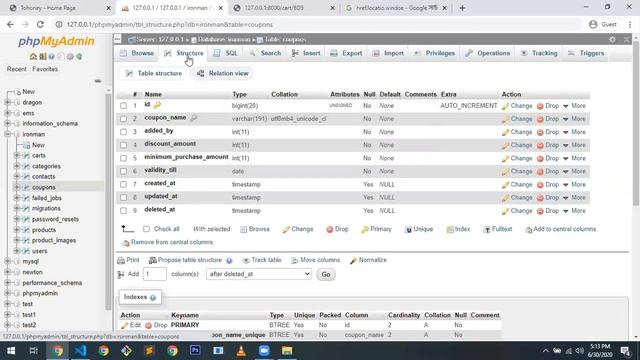Check the validity_till column checkbox
640x360 pixels.
pyautogui.click(x=123, y=171)
